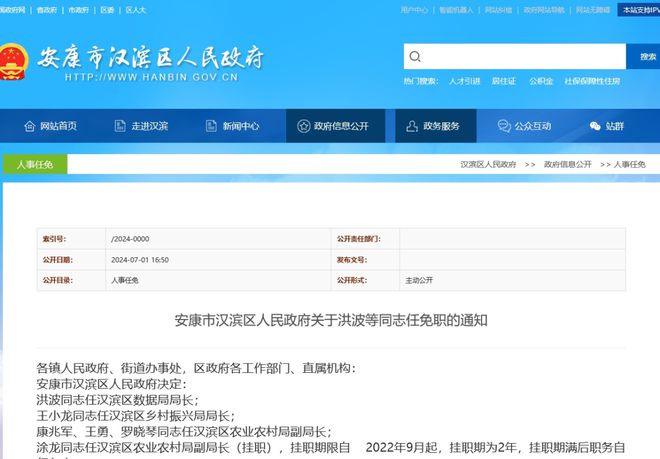Click the line 安康市汉滨区人民政府决定
660x459 pixels.
tap(112, 384)
